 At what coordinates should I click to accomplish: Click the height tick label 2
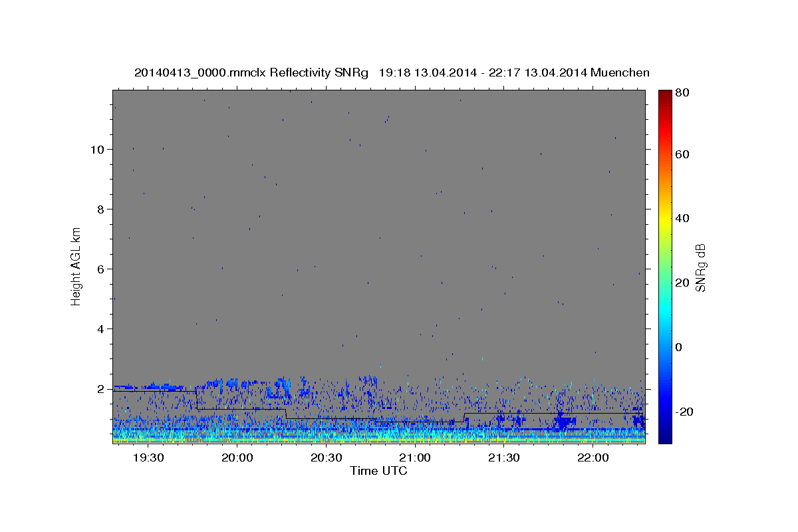[101, 389]
